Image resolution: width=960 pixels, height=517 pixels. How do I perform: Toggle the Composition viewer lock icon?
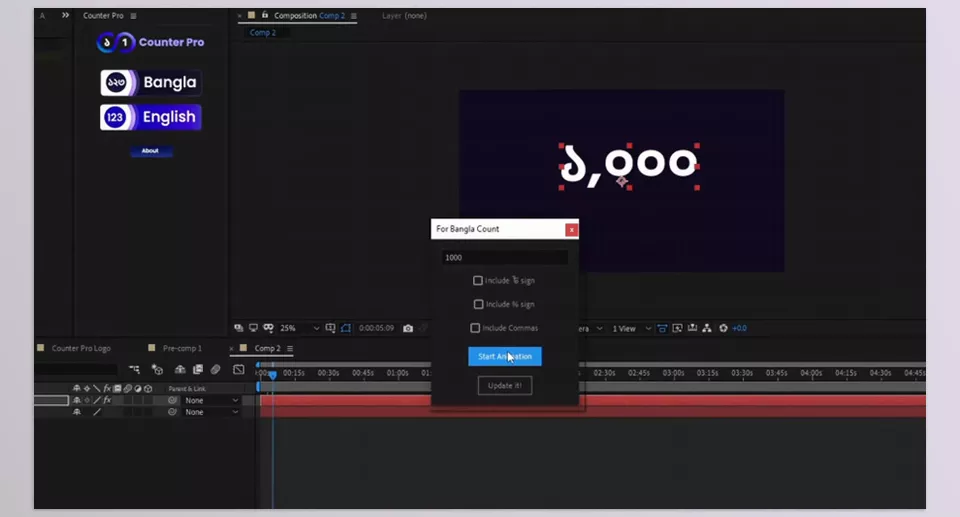pos(264,15)
